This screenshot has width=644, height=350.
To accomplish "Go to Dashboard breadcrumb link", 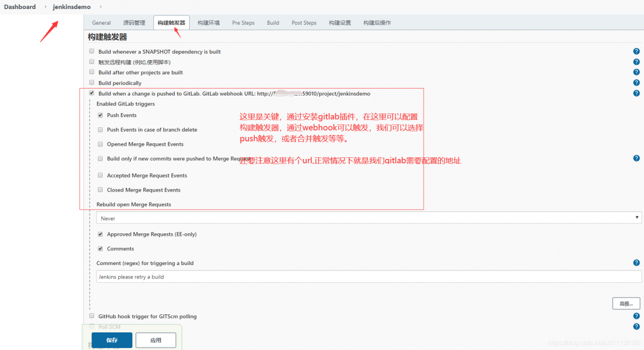I will pos(20,7).
